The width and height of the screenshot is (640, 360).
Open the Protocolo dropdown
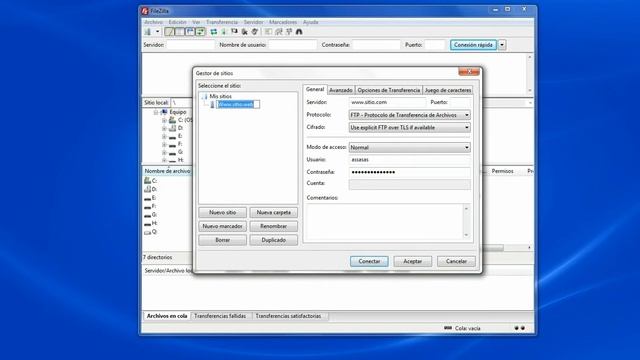coord(409,115)
